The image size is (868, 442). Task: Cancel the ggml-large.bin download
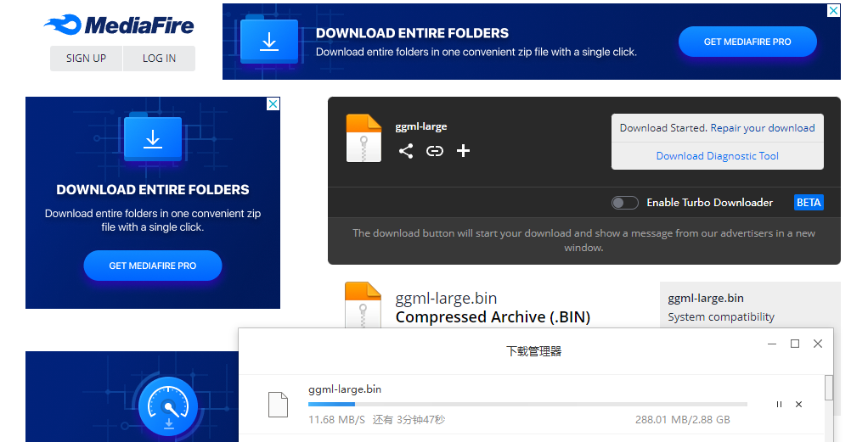pos(799,405)
